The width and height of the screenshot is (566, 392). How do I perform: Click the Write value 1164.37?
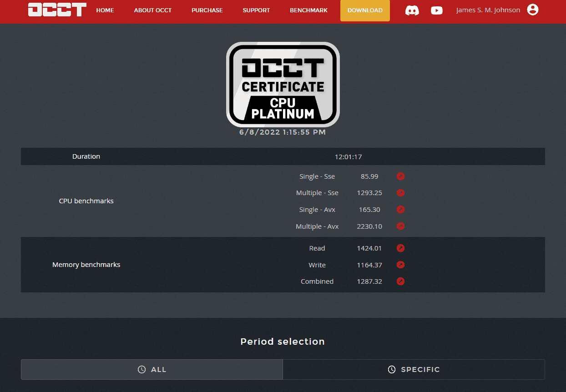pos(369,265)
